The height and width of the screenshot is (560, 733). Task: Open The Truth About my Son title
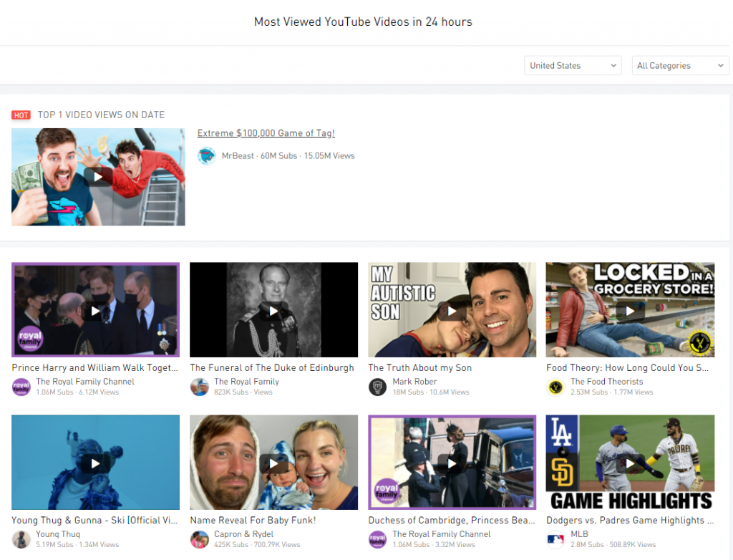(x=419, y=367)
